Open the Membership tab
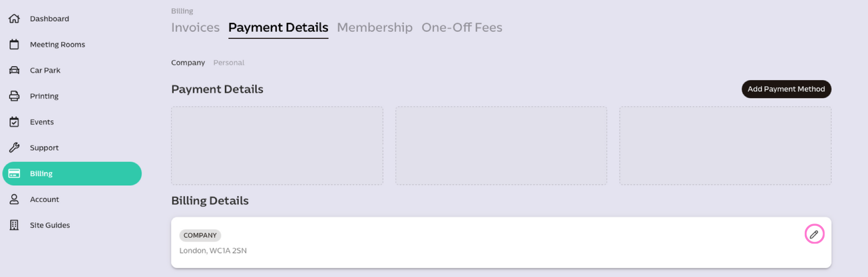This screenshot has height=277, width=868. [x=374, y=28]
